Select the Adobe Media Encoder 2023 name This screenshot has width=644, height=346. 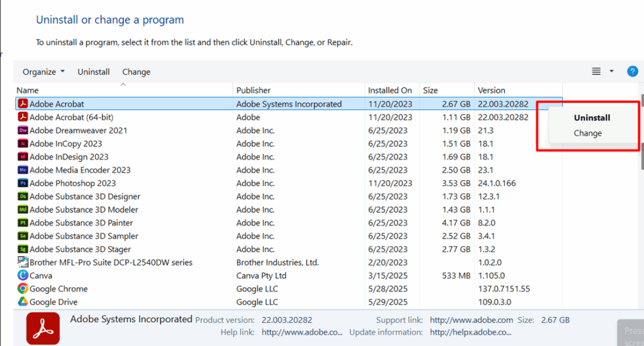80,170
